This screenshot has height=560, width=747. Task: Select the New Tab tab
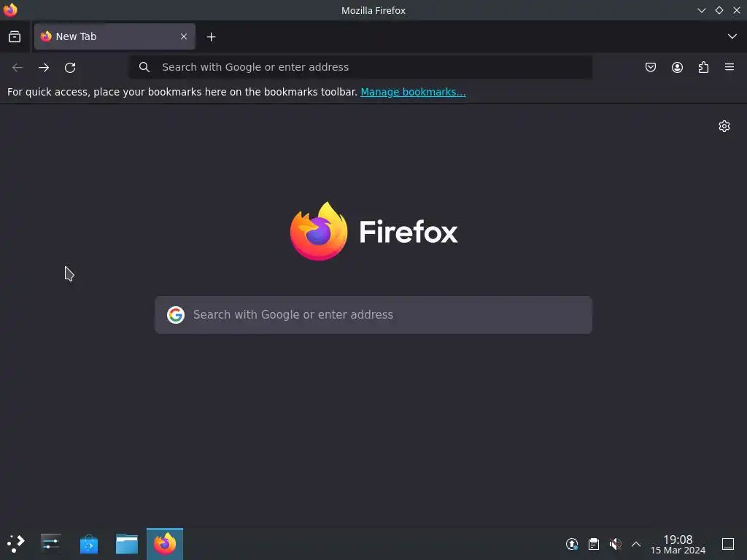115,36
